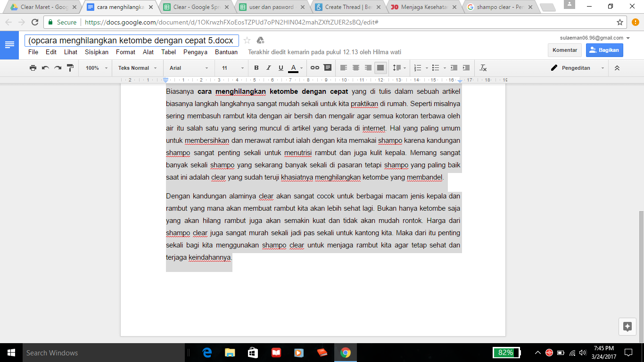Open the Lihat menu
Screen dimensions: 644x362
click(71, 52)
